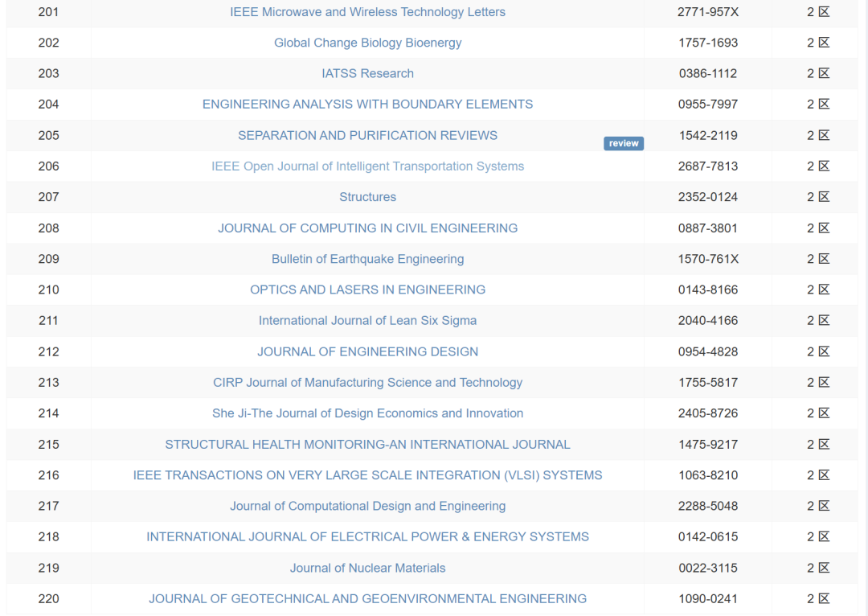Select ISSN 1063-8210 cell
The image size is (868, 616).
point(708,475)
